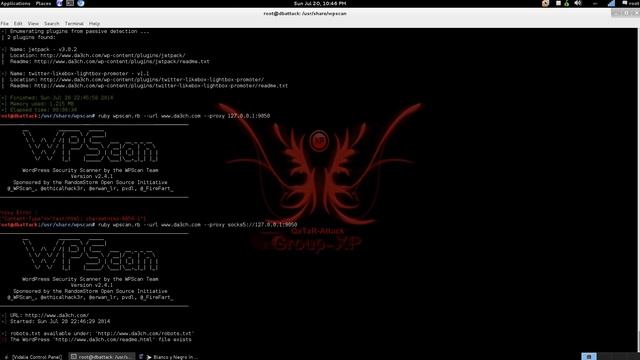Viewport: 640px width, 360px height.
Task: Open the Terminal menu in menu bar
Action: tap(74, 24)
